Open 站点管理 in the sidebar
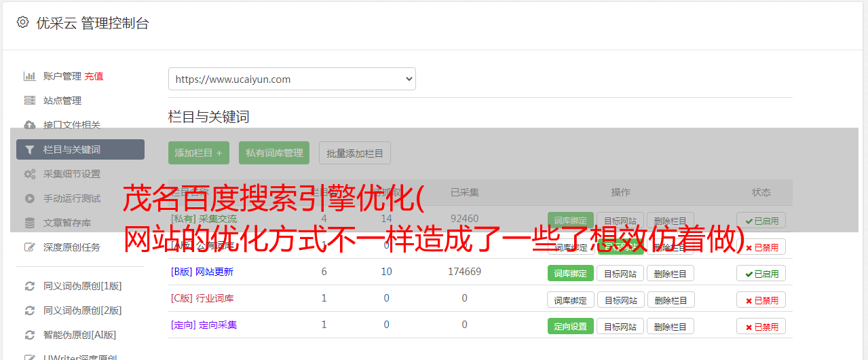868x360 pixels. [62, 101]
